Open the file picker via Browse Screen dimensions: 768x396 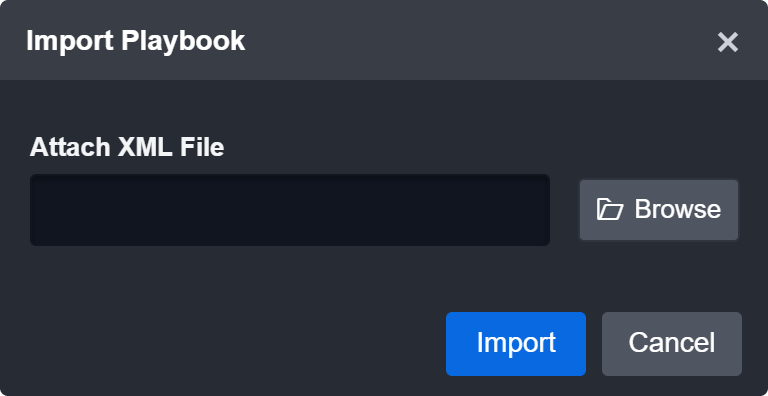point(659,210)
